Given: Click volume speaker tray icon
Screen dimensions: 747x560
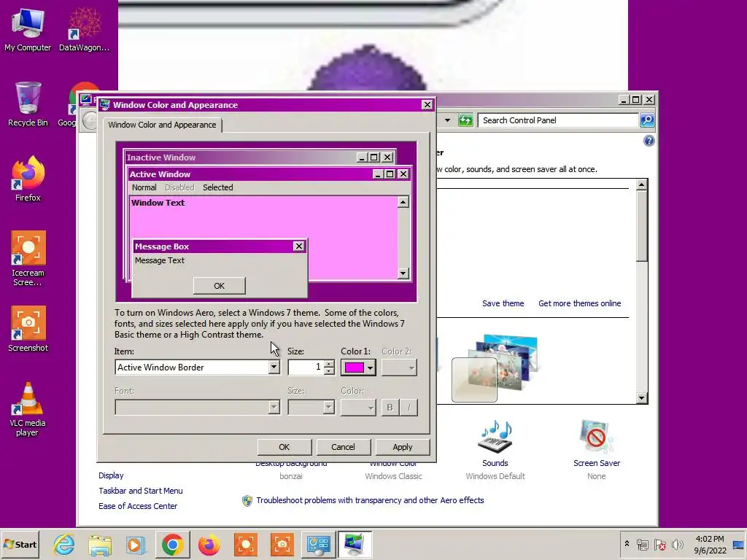Looking at the screenshot, I should point(678,544).
